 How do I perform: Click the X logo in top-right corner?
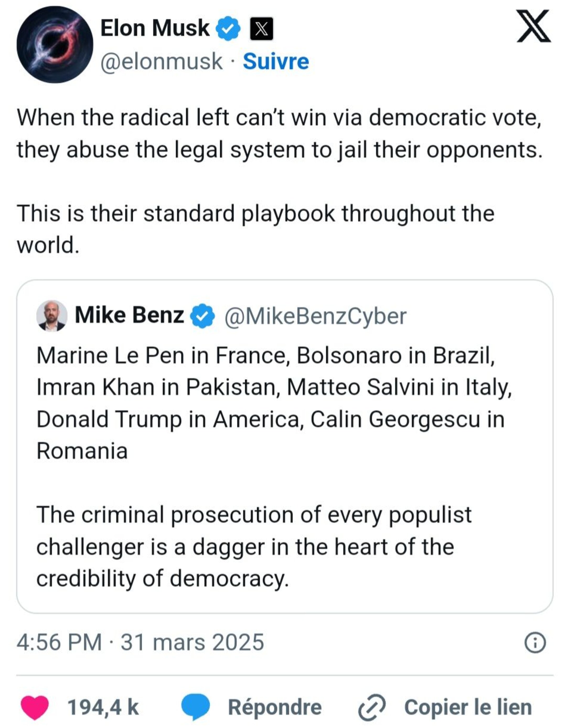tap(533, 26)
